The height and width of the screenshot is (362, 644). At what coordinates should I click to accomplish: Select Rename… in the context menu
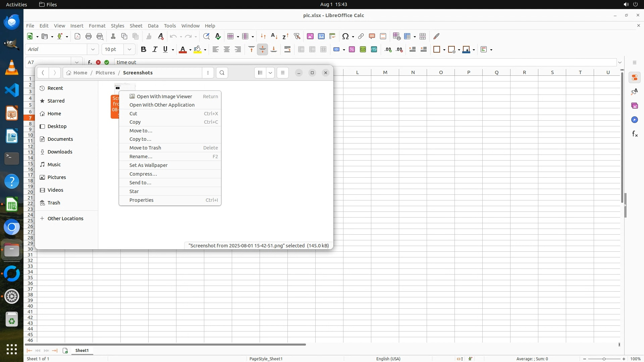141,157
